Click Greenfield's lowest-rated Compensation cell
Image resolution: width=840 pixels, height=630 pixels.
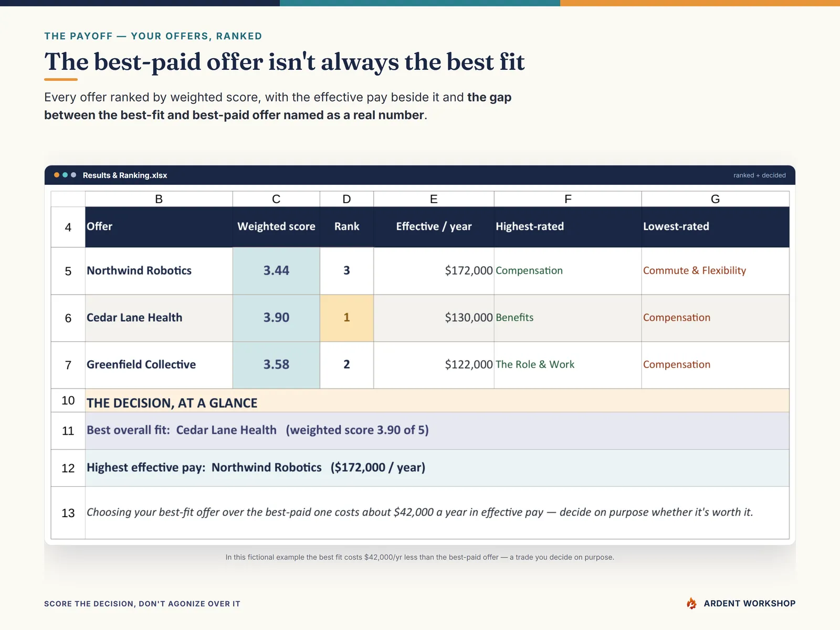click(715, 365)
